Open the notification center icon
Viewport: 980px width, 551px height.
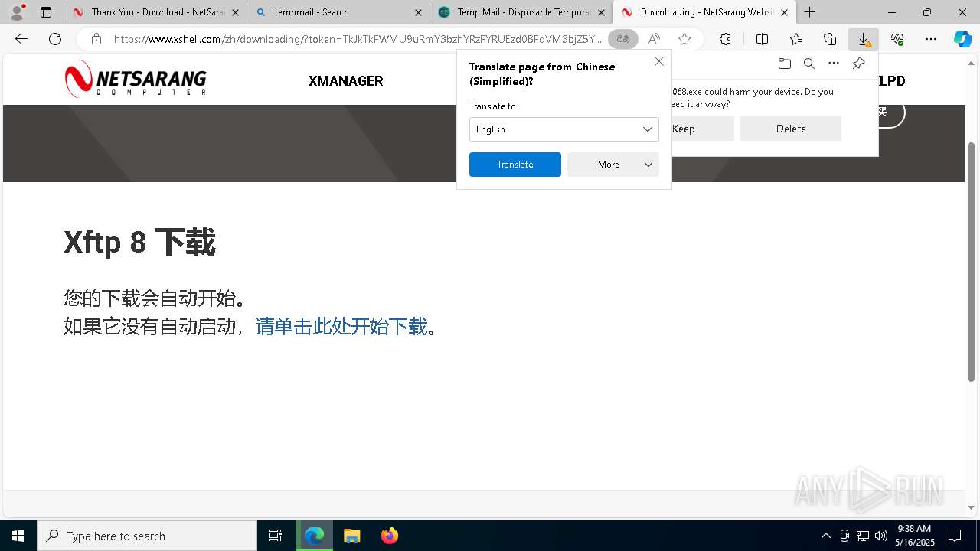(x=955, y=536)
